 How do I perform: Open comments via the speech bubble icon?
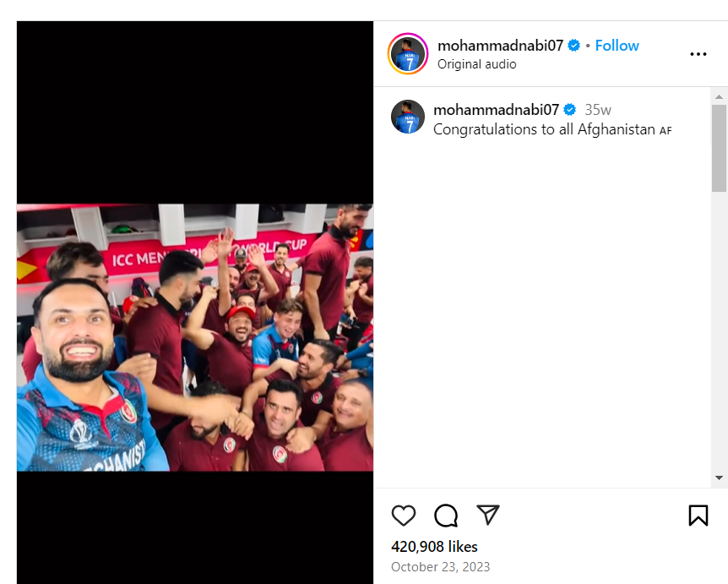(446, 516)
